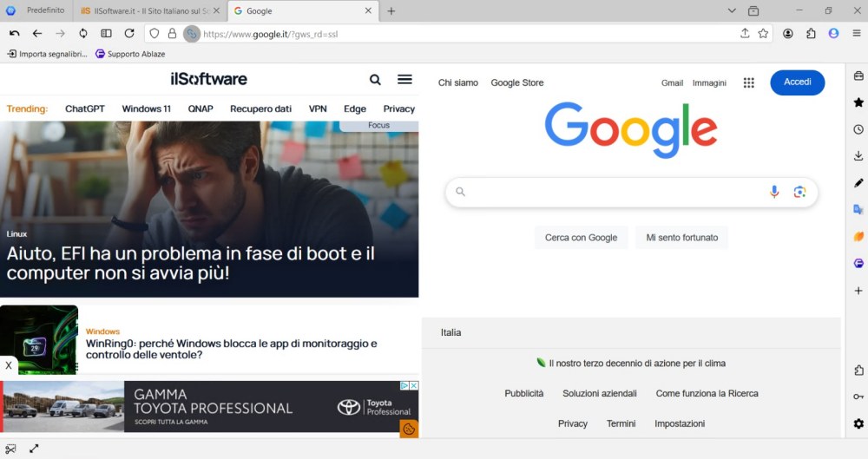Image resolution: width=868 pixels, height=459 pixels.
Task: Open the purple Ablaze web panel in sidebar
Action: click(858, 263)
